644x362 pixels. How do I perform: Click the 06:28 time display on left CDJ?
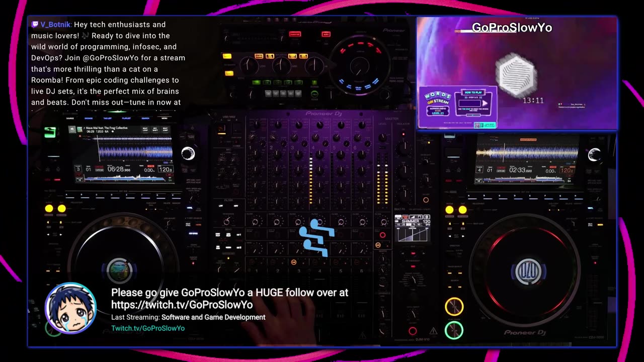[119, 169]
